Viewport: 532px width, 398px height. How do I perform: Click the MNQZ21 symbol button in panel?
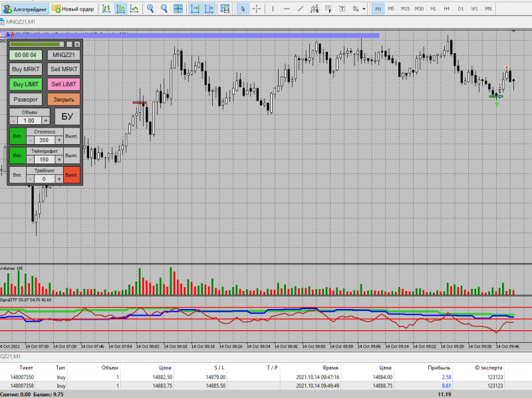coord(64,55)
